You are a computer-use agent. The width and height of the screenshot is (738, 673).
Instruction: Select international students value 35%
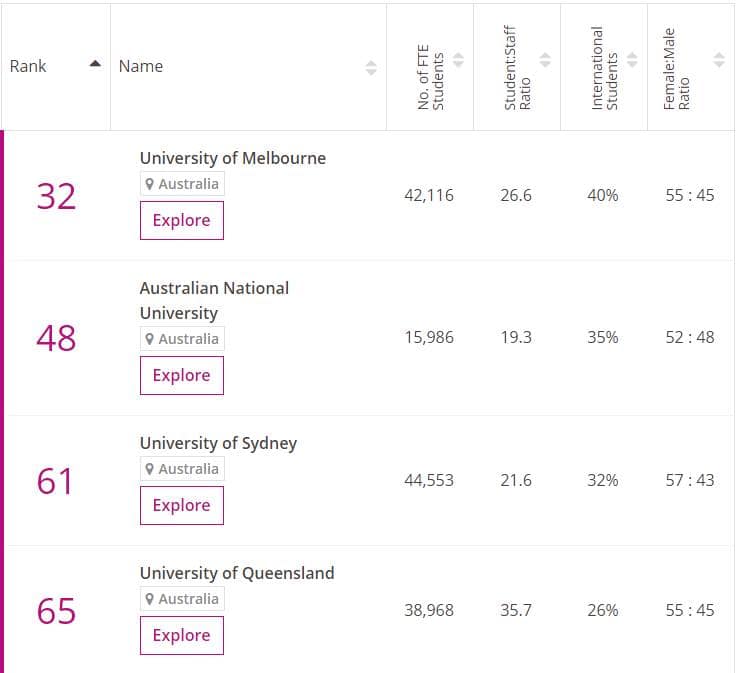coord(603,337)
